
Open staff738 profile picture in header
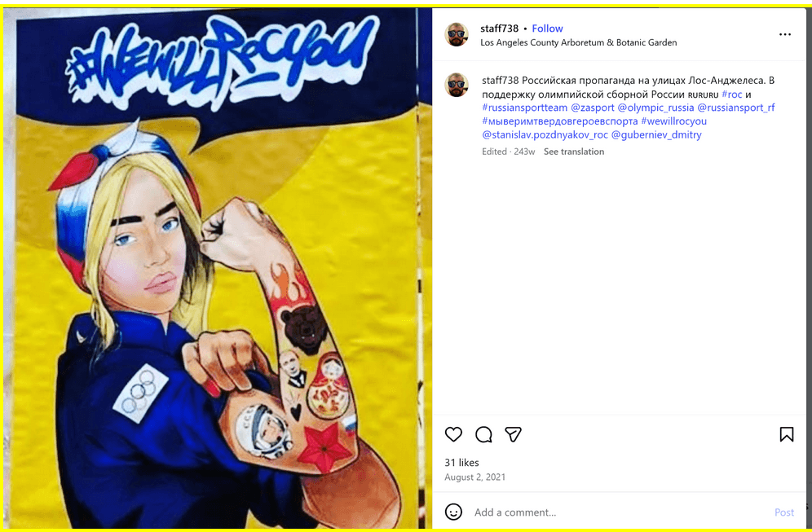click(457, 35)
